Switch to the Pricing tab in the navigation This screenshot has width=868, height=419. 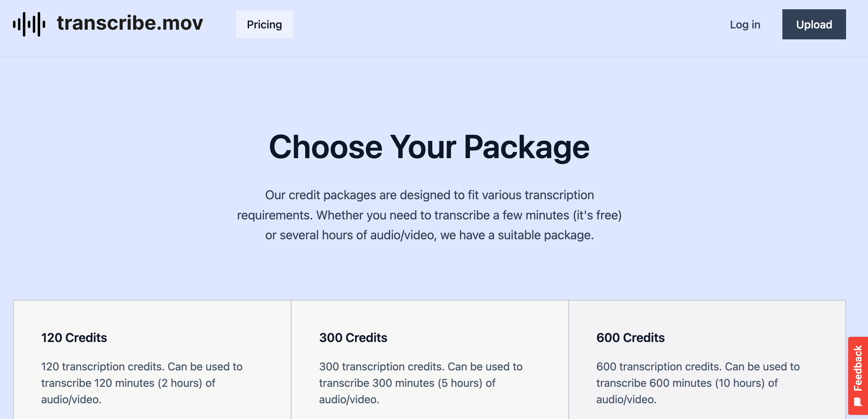point(264,24)
